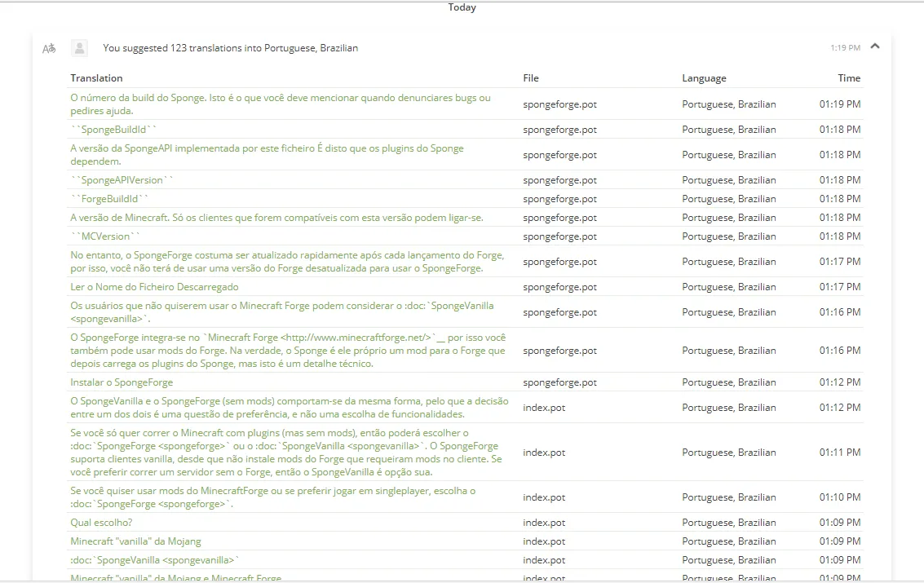Open the ``SpongeBuildId`` translation
The width and height of the screenshot is (924, 583).
click(x=113, y=130)
